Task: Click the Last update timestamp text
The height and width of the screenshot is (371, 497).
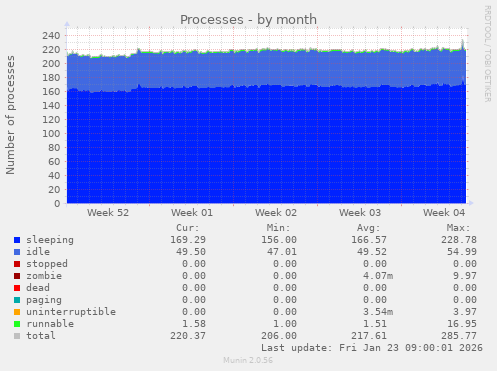Action: click(372, 348)
